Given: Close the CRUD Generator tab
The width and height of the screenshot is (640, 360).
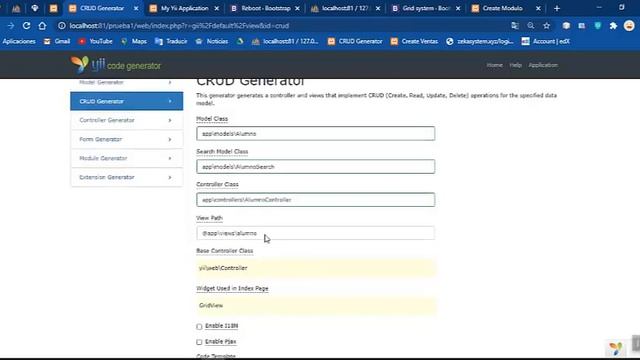Looking at the screenshot, I should point(136,8).
